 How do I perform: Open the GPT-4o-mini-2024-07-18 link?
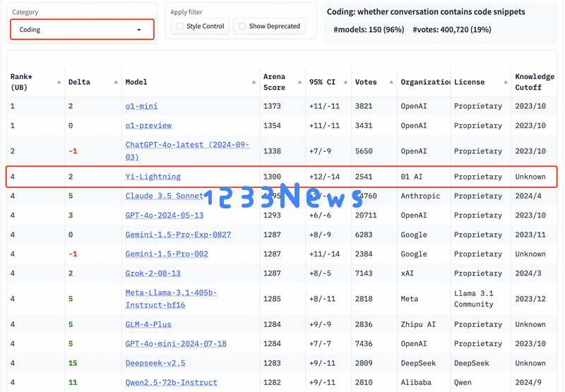coord(176,344)
